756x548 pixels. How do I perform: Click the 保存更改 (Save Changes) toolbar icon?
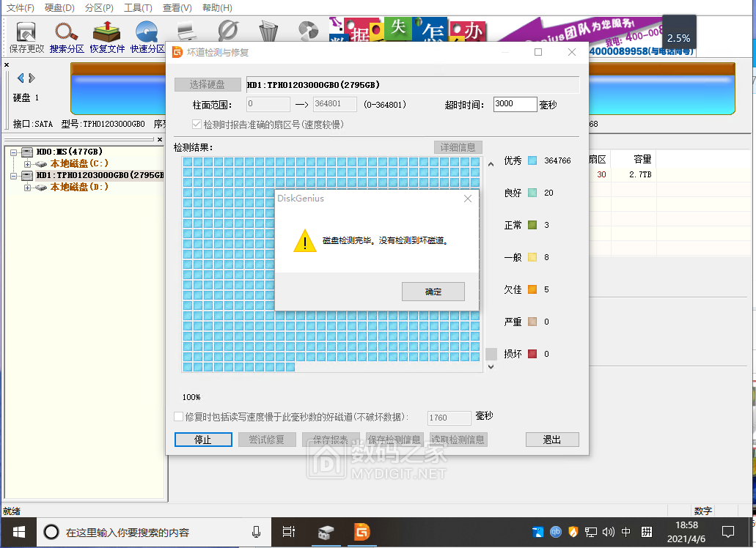coord(26,36)
